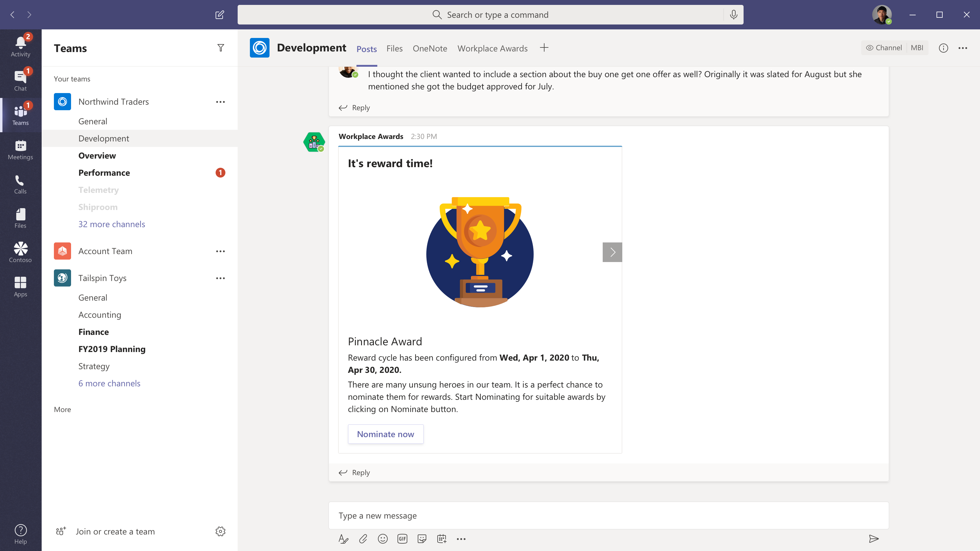Toggle Channel notifications eye button

884,48
